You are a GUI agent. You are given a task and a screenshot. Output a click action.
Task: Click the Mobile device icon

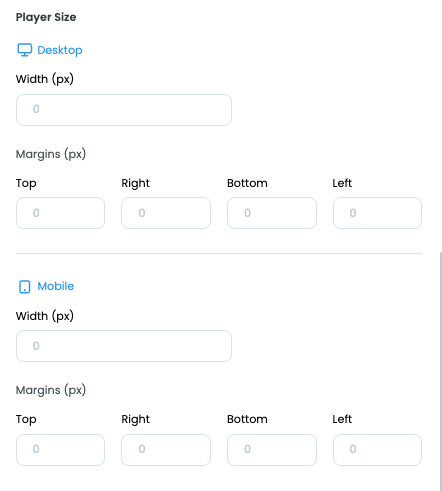click(25, 287)
